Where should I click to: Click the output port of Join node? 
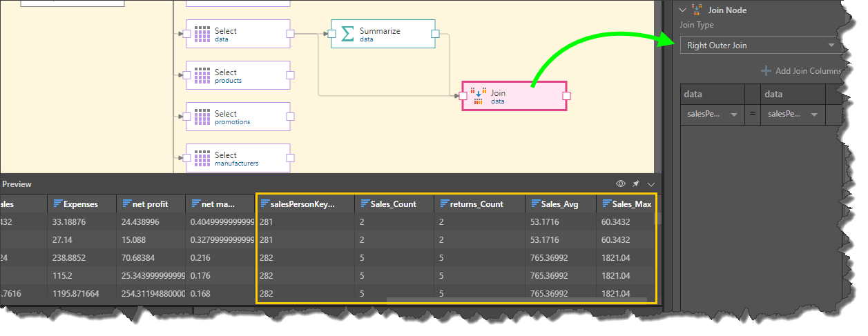pyautogui.click(x=566, y=96)
